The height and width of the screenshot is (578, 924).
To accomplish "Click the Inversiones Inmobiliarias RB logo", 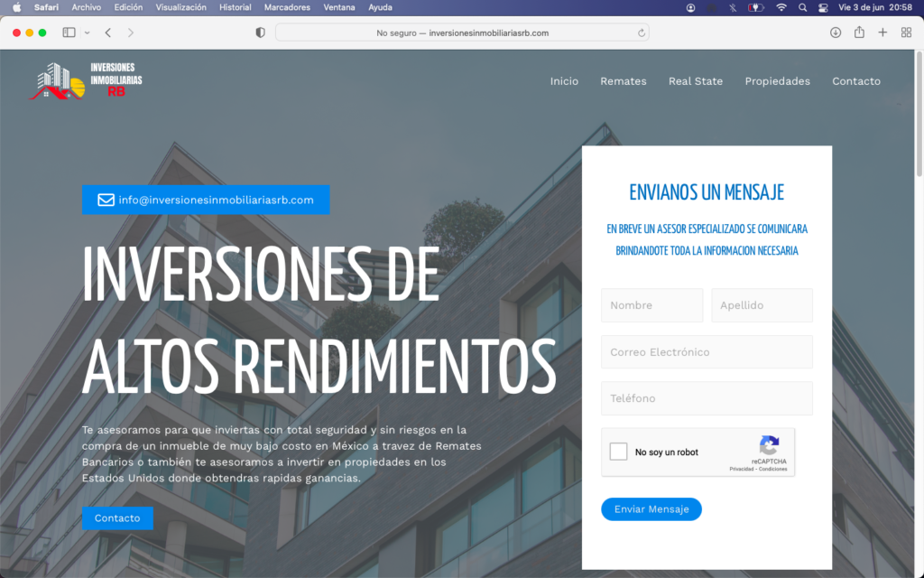I will [87, 80].
